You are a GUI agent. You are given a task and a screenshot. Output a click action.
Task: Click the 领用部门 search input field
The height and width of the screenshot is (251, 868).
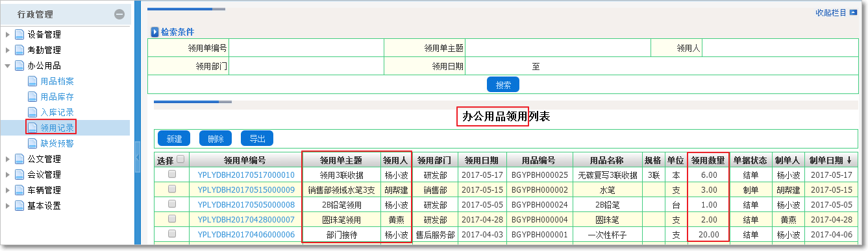click(306, 66)
